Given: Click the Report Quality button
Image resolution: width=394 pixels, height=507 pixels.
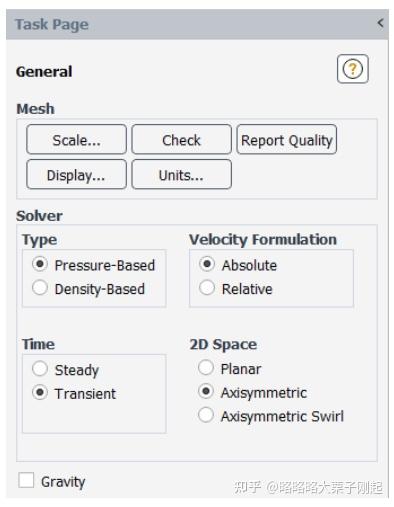Looking at the screenshot, I should pyautogui.click(x=287, y=140).
